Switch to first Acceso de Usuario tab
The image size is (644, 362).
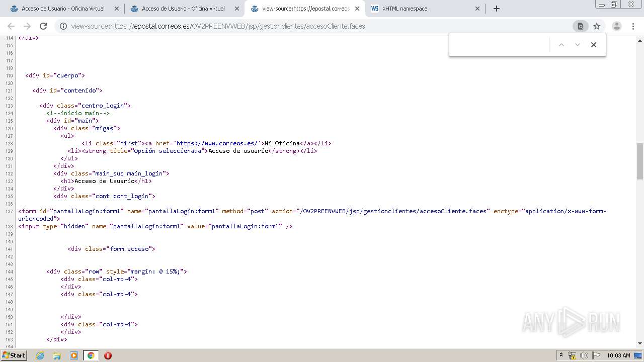pos(63,9)
